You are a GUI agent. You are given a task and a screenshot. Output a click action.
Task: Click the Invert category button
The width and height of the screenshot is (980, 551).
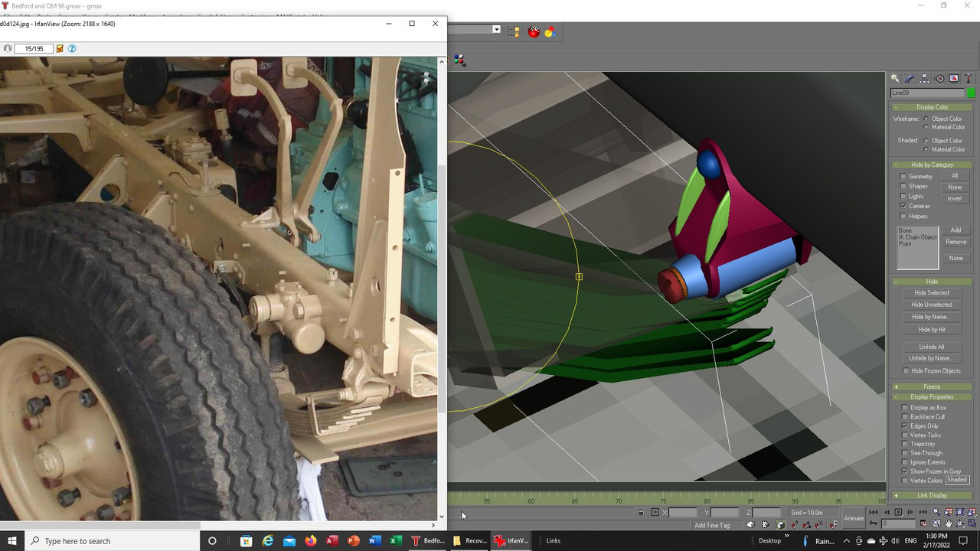[955, 198]
